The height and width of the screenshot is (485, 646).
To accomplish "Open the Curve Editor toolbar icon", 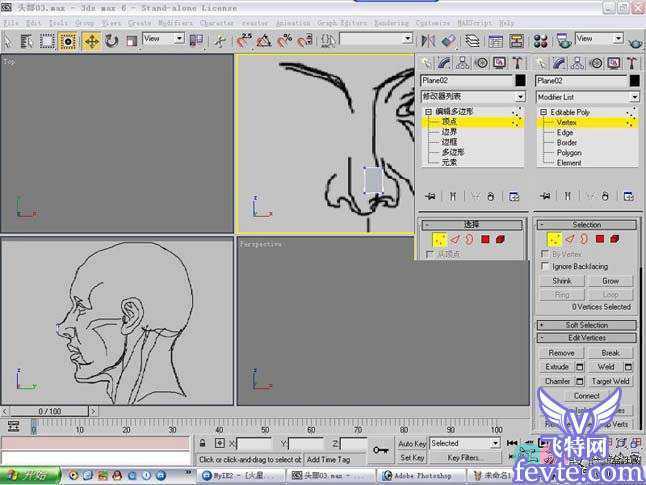I will pos(495,41).
